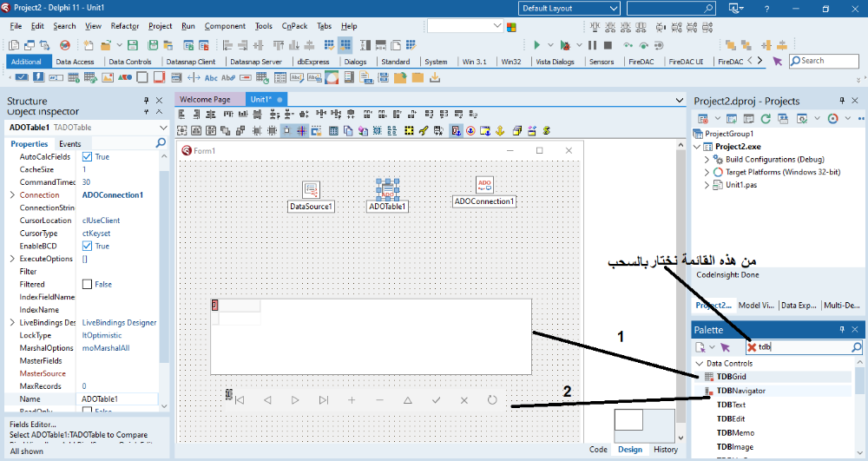Click the Object Inspector search magnifier icon
Image resolution: width=868 pixels, height=461 pixels.
(161, 142)
